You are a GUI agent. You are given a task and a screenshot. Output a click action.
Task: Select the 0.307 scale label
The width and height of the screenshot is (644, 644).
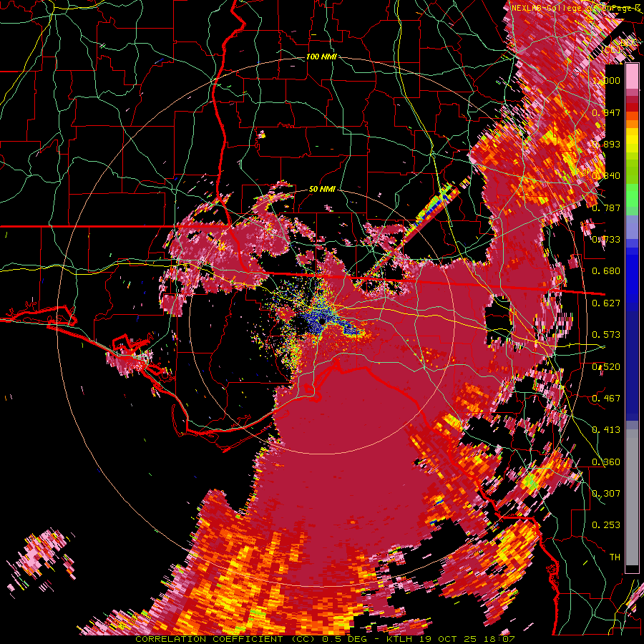click(606, 494)
